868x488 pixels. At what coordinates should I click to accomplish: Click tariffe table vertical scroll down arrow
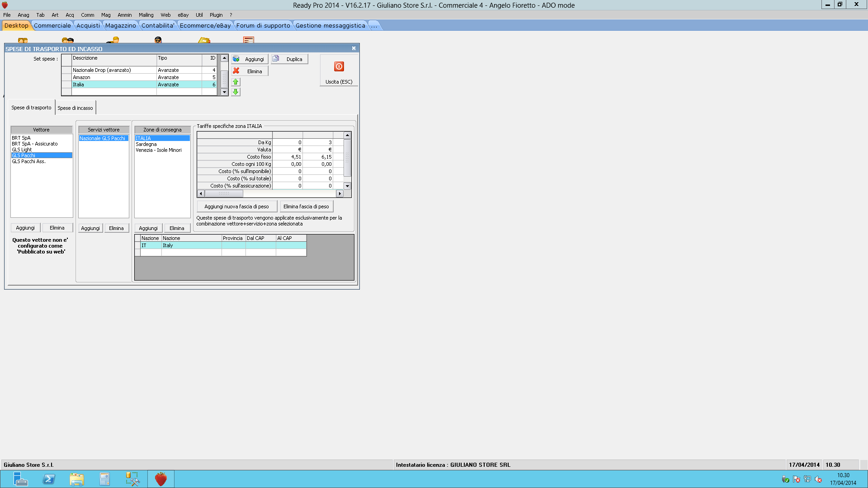tap(347, 186)
